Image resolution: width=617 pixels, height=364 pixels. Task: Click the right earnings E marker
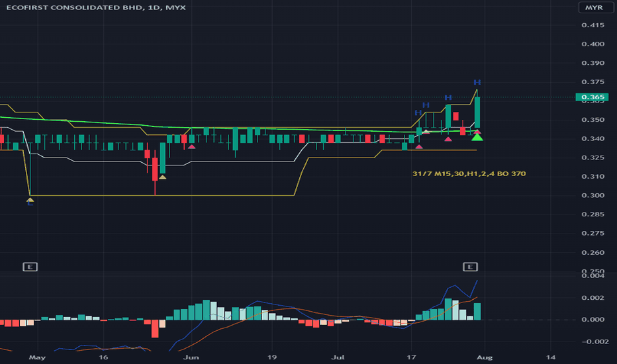coord(470,267)
